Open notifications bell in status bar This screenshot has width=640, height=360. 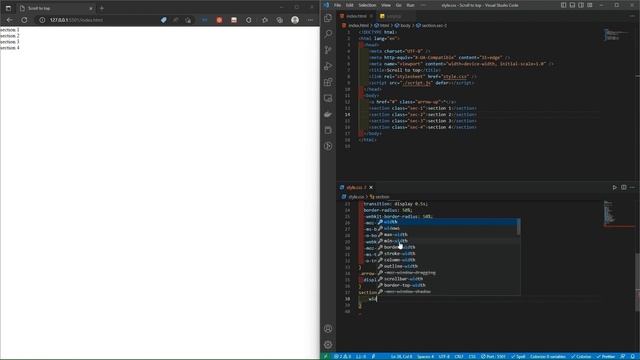click(633, 356)
